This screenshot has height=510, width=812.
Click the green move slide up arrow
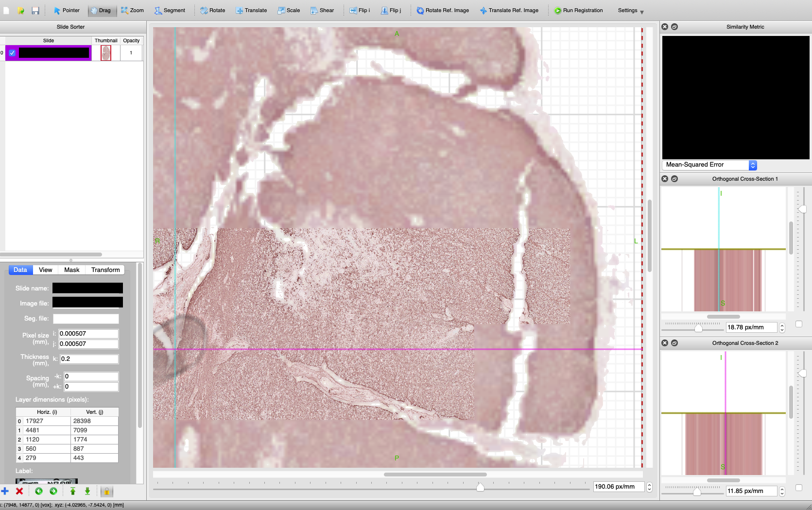(x=73, y=491)
